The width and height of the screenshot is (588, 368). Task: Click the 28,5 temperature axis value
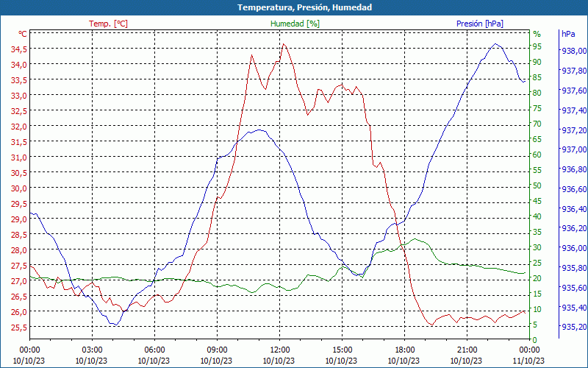(x=18, y=235)
